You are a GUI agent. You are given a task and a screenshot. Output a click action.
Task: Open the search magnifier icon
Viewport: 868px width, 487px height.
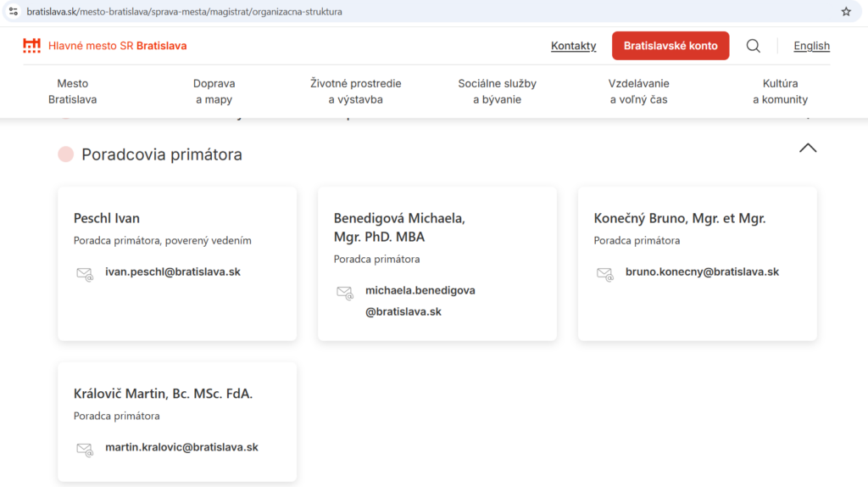pos(753,46)
